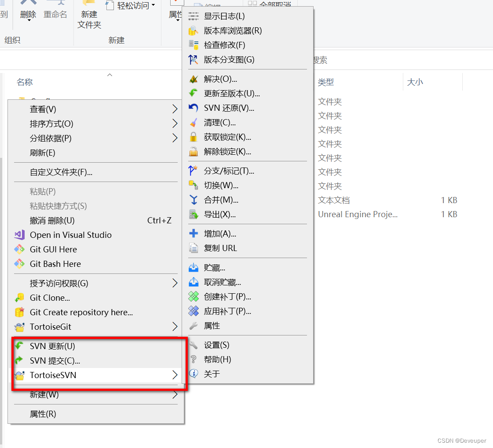Viewport: 493px width, 448px height.
Task: Sort files by the 名称 column header
Action: 24,82
